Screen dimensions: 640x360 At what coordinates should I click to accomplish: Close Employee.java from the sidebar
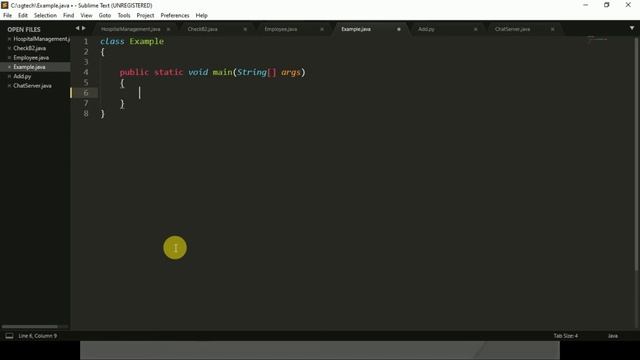coord(9,58)
